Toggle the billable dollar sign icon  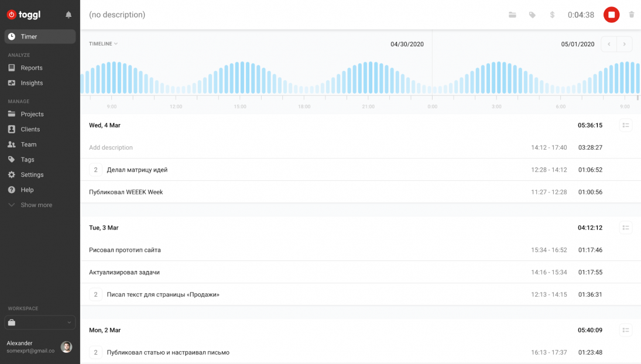(552, 15)
